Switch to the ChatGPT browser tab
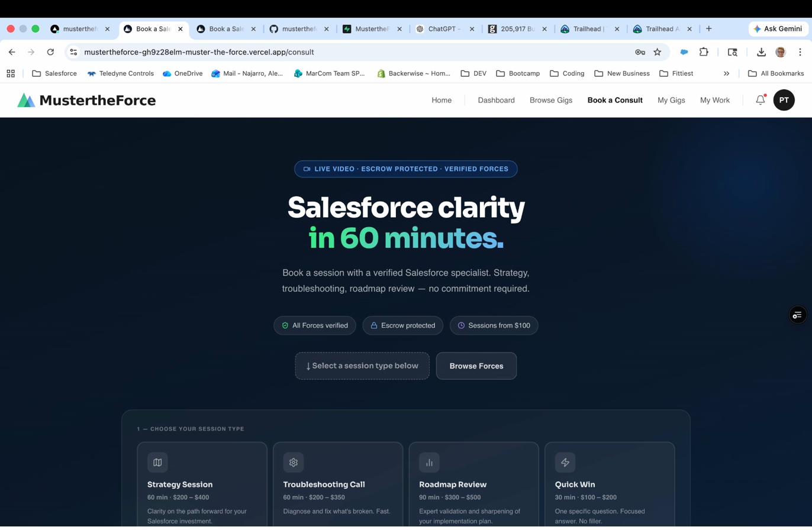This screenshot has width=812, height=530. tap(444, 28)
